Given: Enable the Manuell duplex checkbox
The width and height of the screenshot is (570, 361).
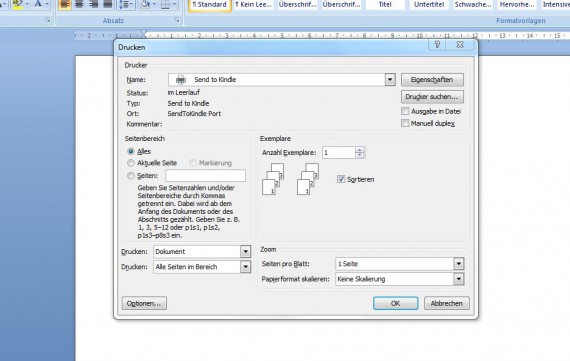Looking at the screenshot, I should [405, 123].
